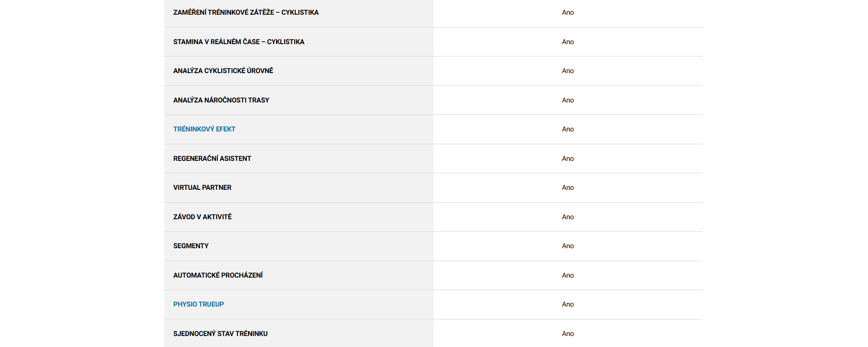Open the Tréninkový efekt link
Image resolution: width=868 pixels, height=347 pixels.
pos(204,129)
